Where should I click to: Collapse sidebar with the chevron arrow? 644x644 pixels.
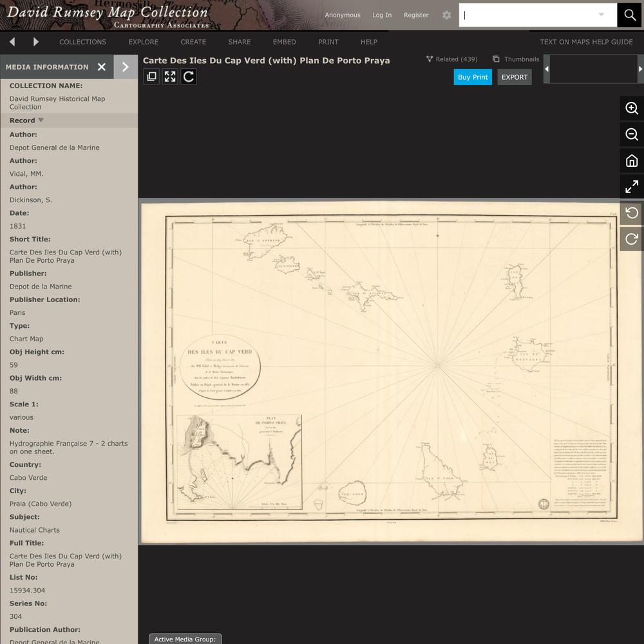pyautogui.click(x=126, y=67)
